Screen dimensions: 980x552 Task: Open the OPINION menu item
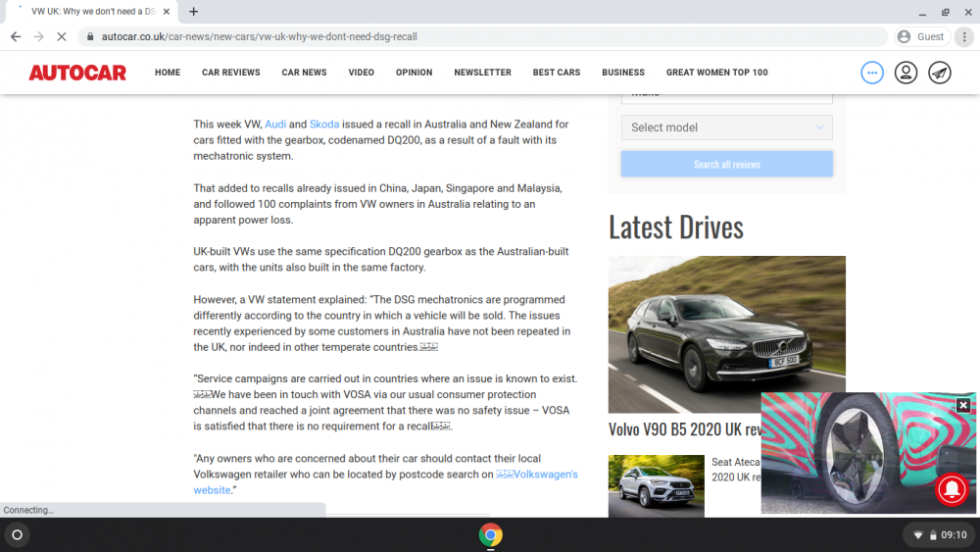414,73
